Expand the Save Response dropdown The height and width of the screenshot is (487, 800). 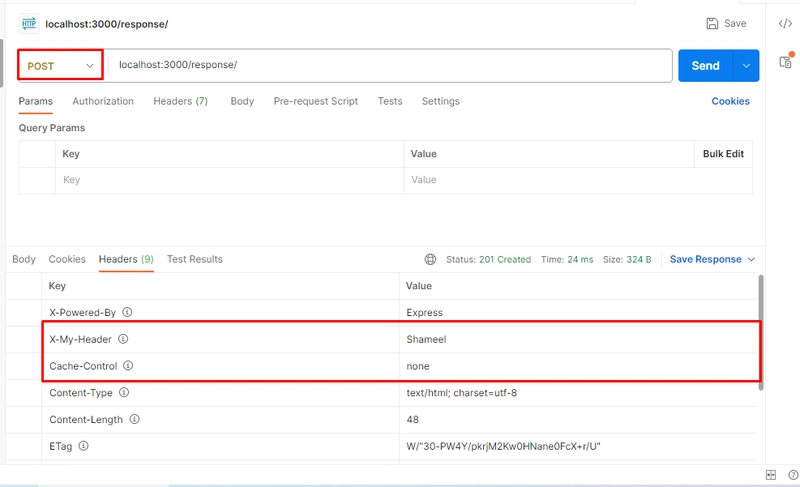[751, 259]
